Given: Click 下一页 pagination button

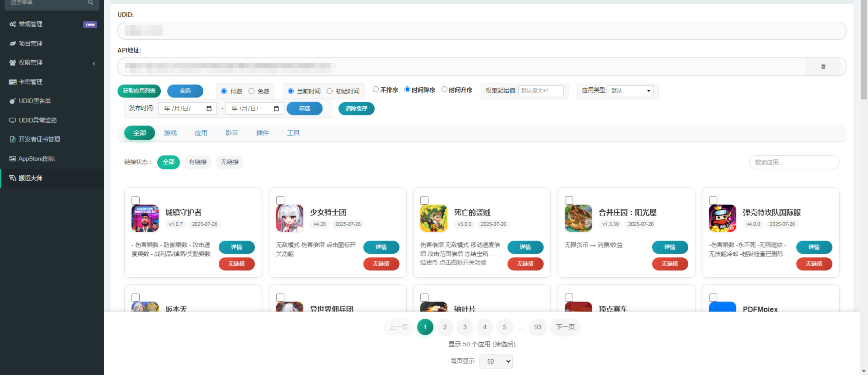Looking at the screenshot, I should click(565, 327).
